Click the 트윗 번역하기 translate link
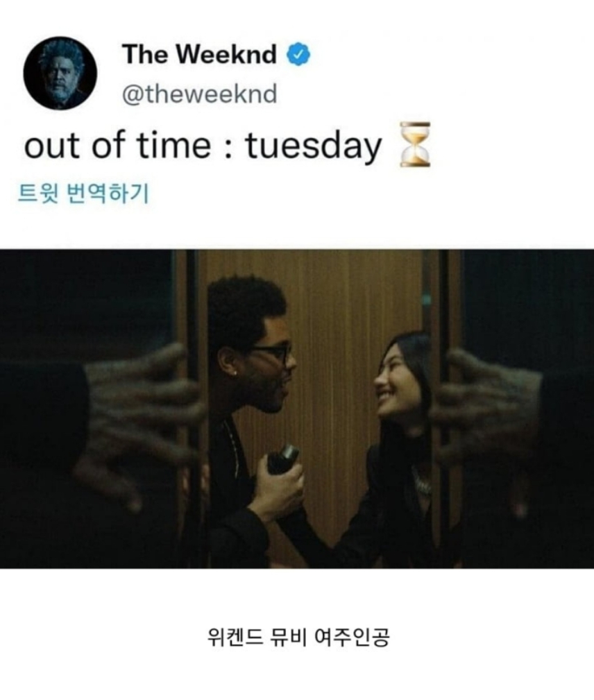This screenshot has width=594, height=700. coord(83,194)
